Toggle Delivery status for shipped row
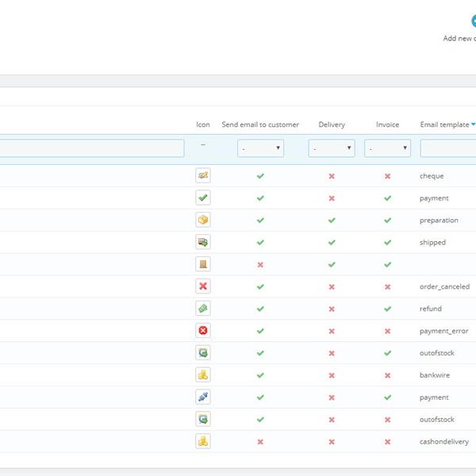This screenshot has height=476, width=476. click(332, 242)
